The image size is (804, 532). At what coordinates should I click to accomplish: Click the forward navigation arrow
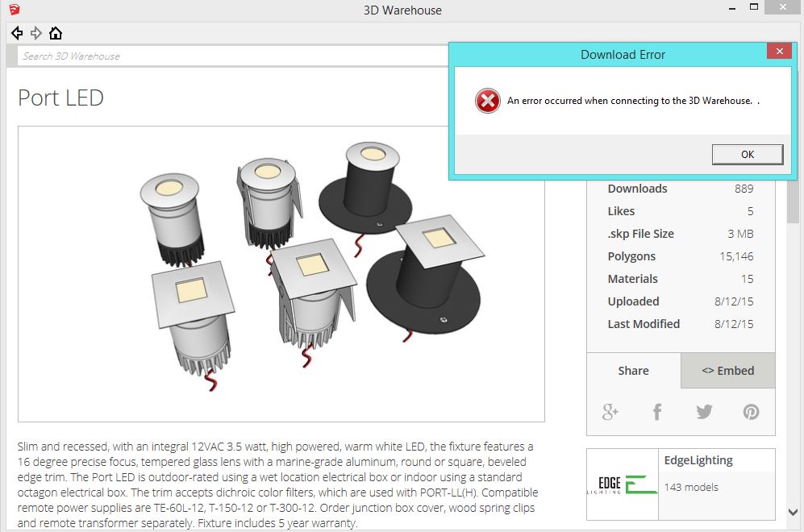(36, 33)
